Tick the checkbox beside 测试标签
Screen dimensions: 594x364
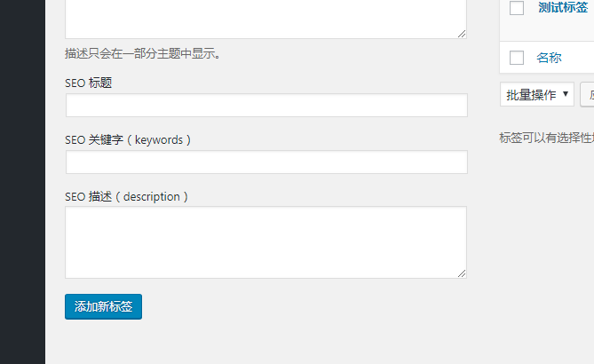pyautogui.click(x=517, y=8)
